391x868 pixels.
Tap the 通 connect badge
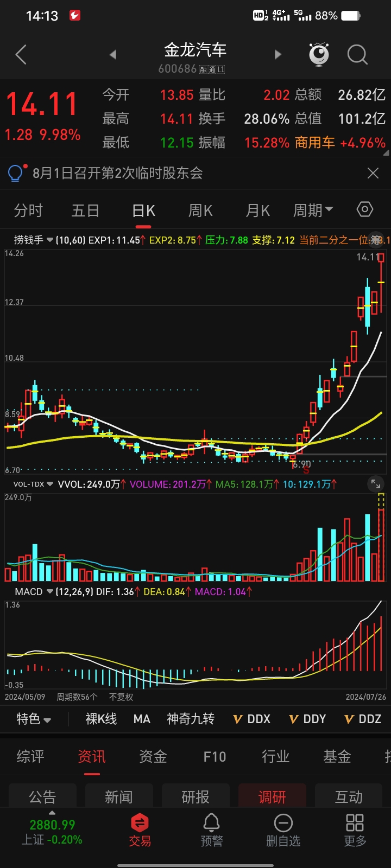[x=212, y=69]
